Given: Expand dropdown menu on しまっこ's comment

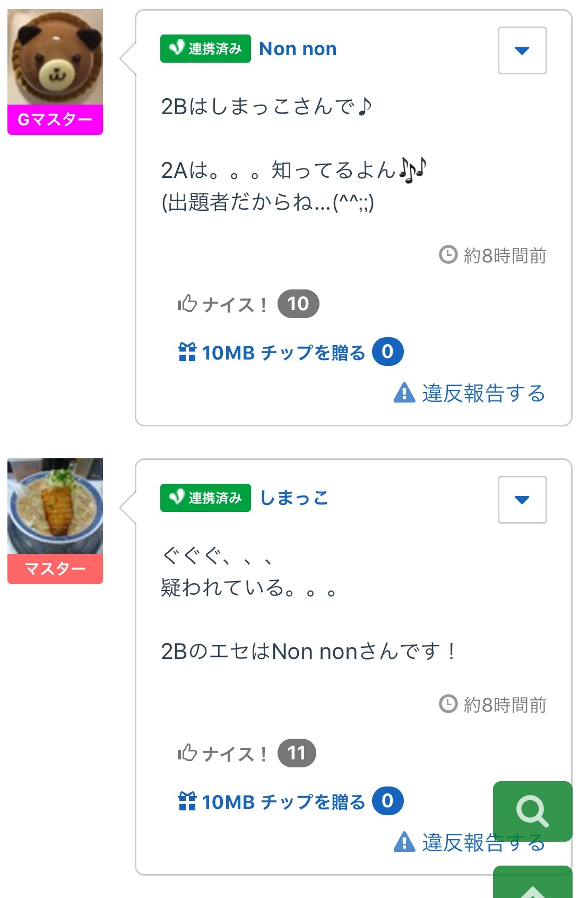Looking at the screenshot, I should click(522, 500).
